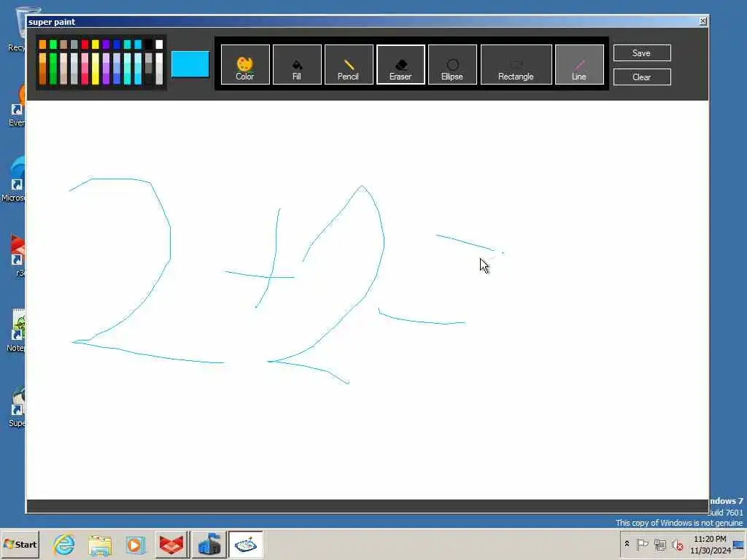Open the network status tray icon
The image size is (747, 560).
tap(659, 544)
